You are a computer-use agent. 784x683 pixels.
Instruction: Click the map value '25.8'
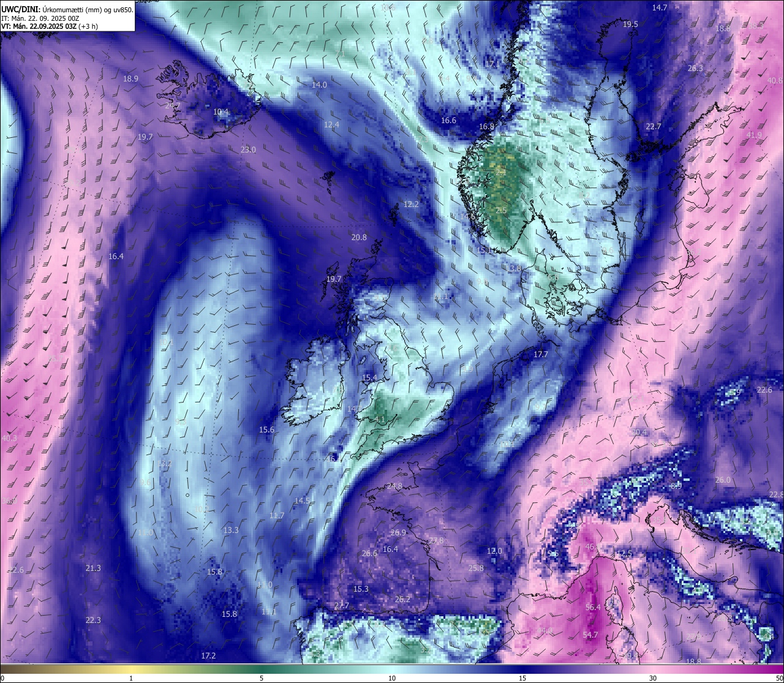pos(476,568)
